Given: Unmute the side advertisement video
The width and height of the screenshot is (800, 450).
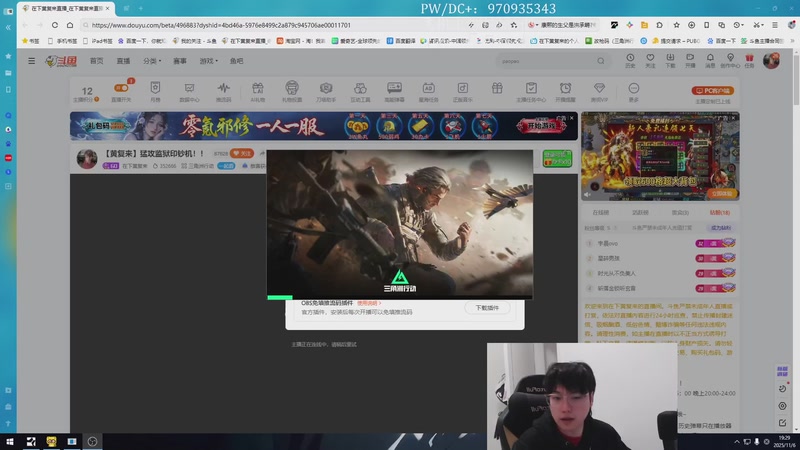Looking at the screenshot, I should pos(587,194).
